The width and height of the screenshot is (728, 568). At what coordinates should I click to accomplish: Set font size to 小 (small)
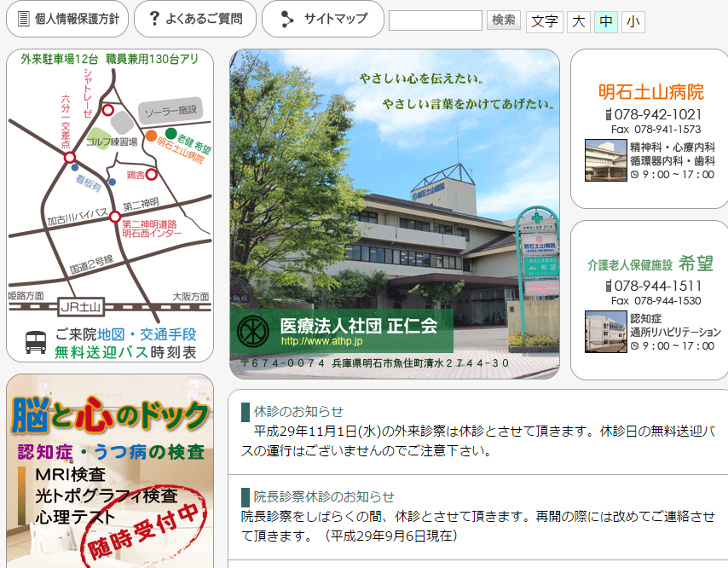click(x=633, y=21)
